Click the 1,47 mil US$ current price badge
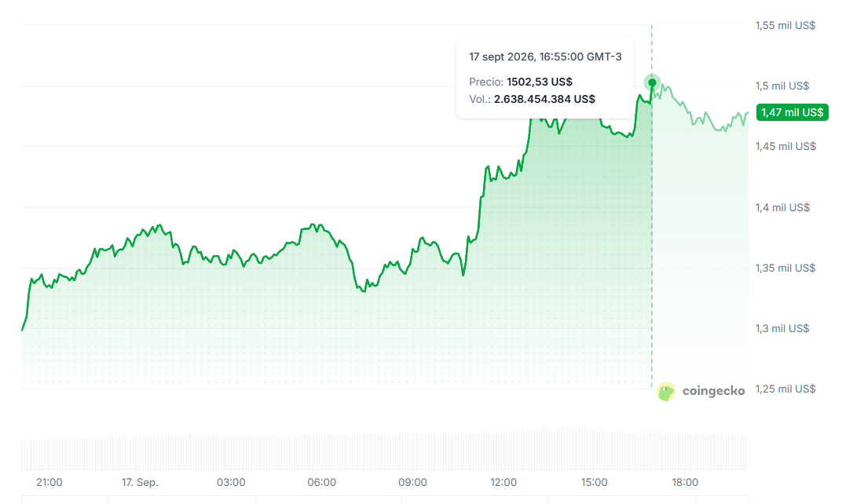842x504 pixels. pos(792,112)
